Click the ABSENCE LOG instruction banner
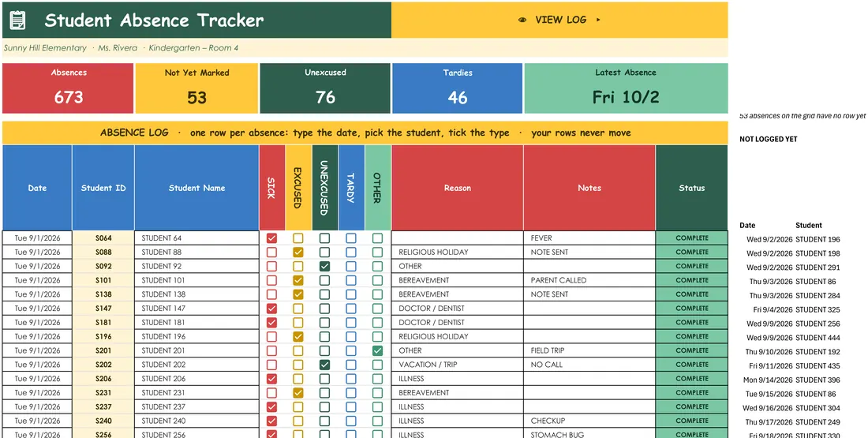Screen dimensions: 868x438 365,133
